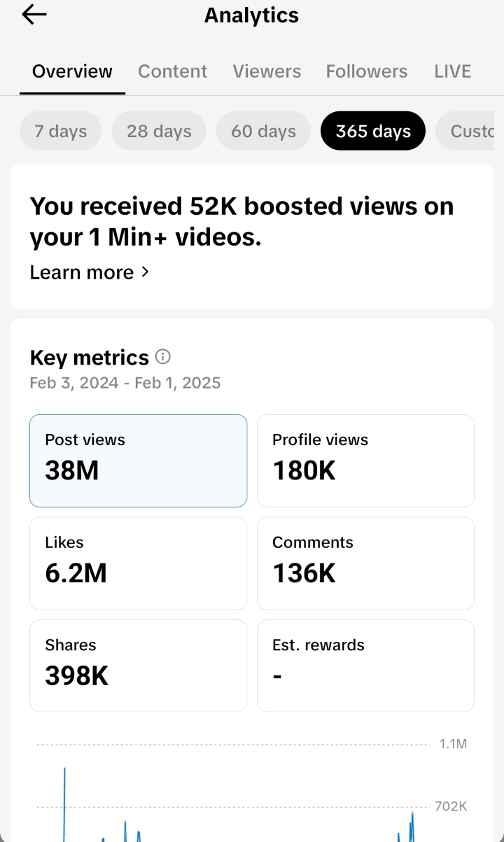Viewport: 504px width, 842px height.
Task: Select the Profile views metric card
Action: coord(365,461)
